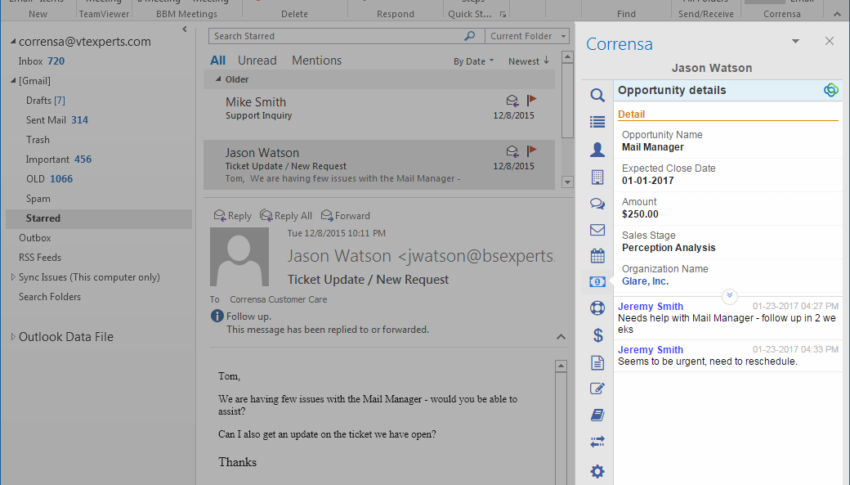Open Sent Mail folder
This screenshot has height=485, width=850.
(57, 120)
